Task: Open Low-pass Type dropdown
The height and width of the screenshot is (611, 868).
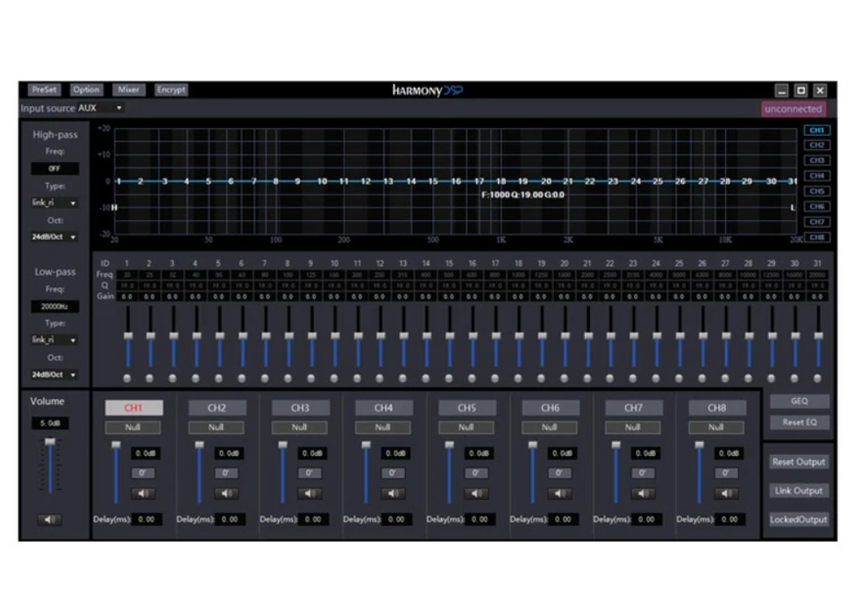Action: (x=54, y=340)
